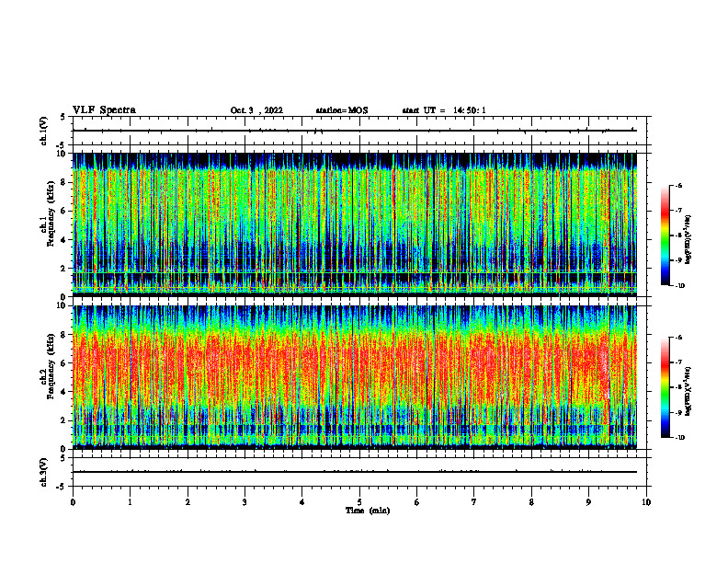This screenshot has width=728, height=563.
Task: Click time axis tick label "7"
Action: click(474, 502)
